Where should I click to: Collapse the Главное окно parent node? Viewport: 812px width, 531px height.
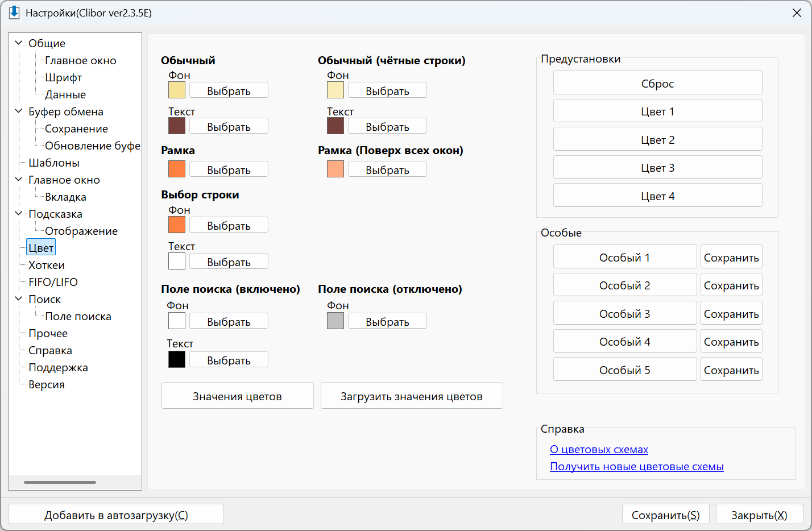point(19,180)
